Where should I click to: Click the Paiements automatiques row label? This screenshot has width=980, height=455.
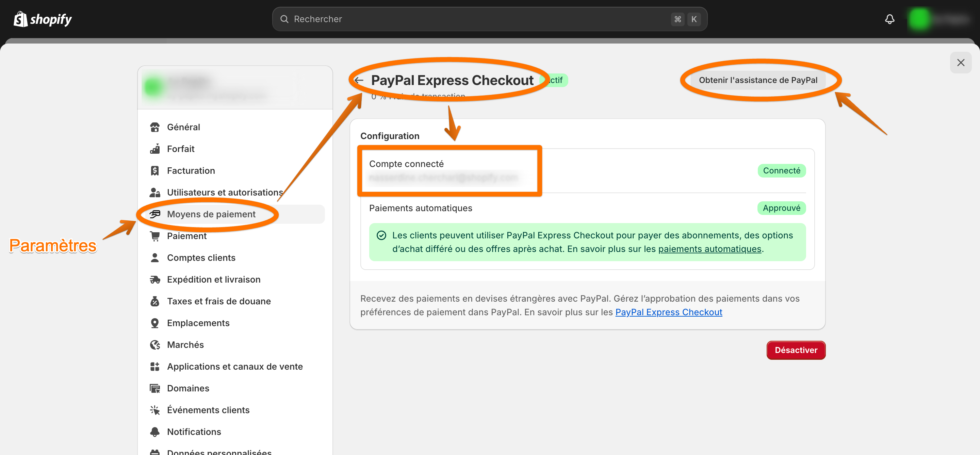point(420,208)
